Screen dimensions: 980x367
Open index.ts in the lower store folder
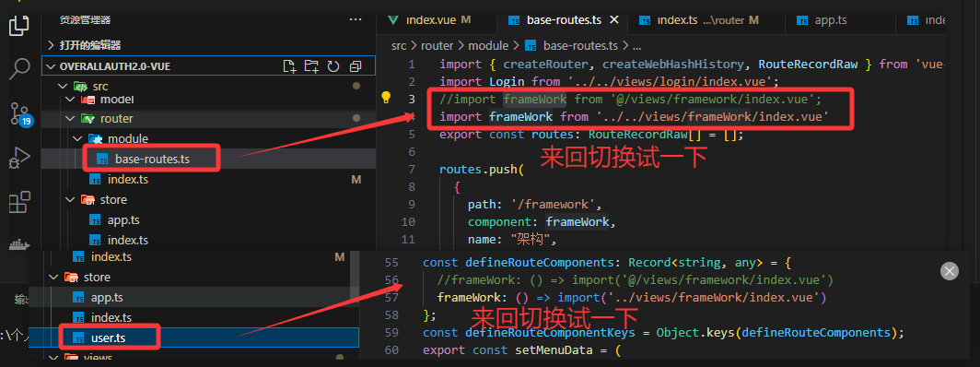(x=193, y=317)
